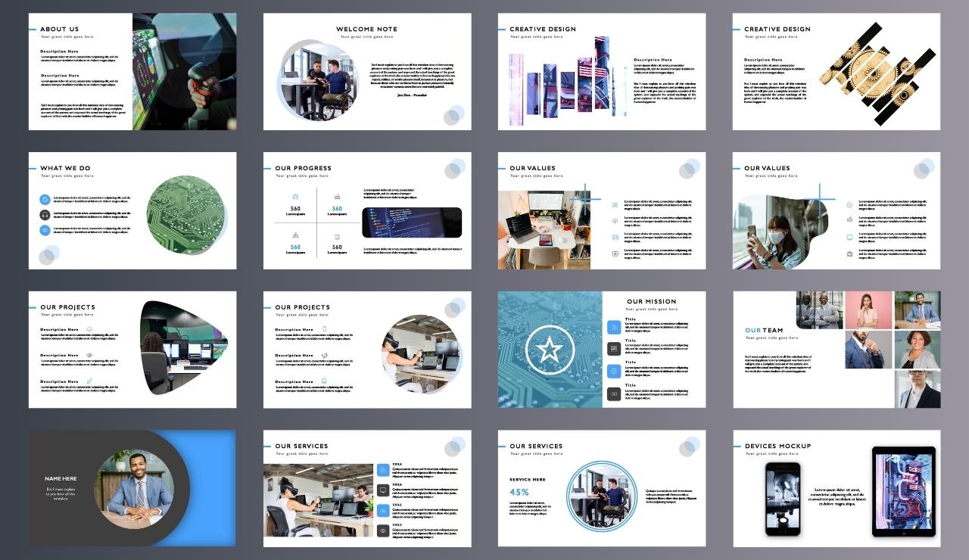Select the blue layered-lines icon atop the Services list
Image resolution: width=969 pixels, height=560 pixels.
pyautogui.click(x=383, y=470)
